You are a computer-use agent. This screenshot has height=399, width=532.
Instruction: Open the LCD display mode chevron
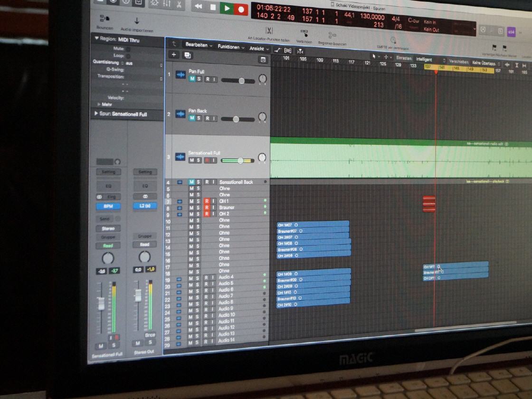pyautogui.click(x=475, y=29)
